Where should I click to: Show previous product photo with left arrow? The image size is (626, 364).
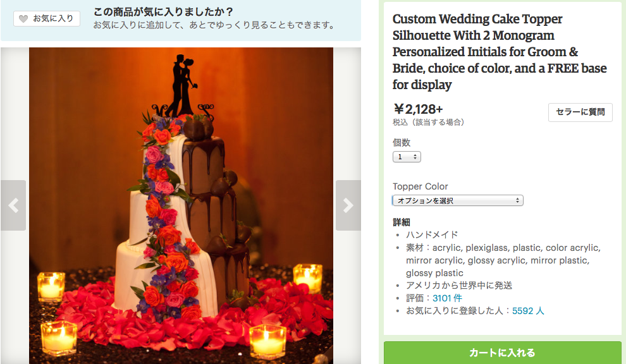pyautogui.click(x=13, y=205)
